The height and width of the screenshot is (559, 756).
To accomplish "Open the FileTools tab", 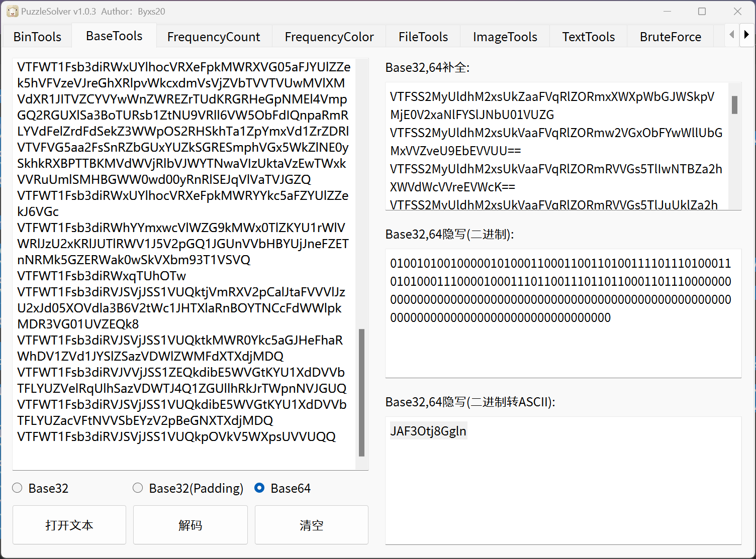I will [x=423, y=37].
